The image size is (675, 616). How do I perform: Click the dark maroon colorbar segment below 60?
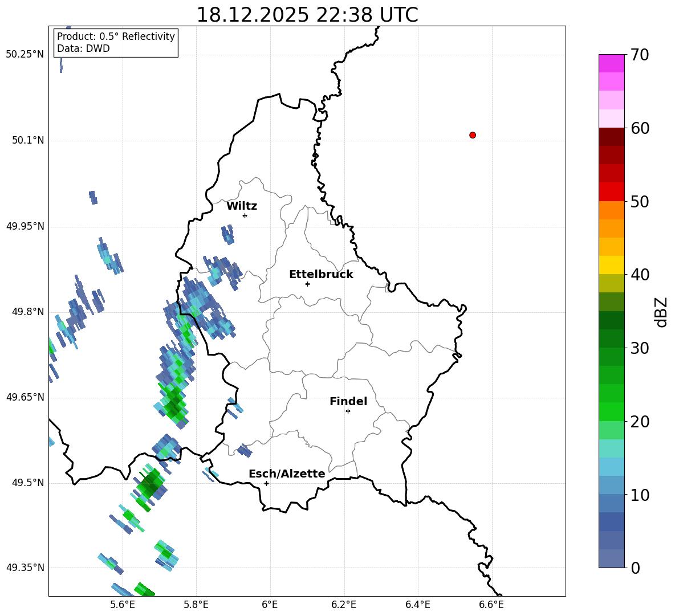tap(611, 137)
